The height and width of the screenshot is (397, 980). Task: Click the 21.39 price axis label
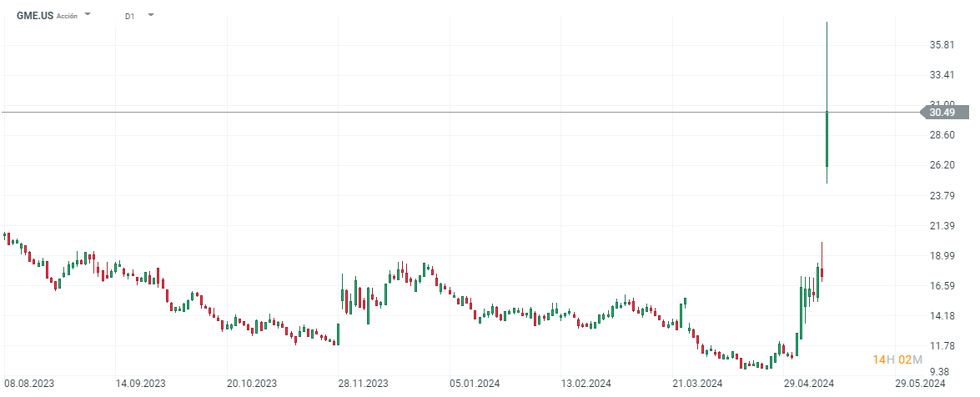[942, 226]
